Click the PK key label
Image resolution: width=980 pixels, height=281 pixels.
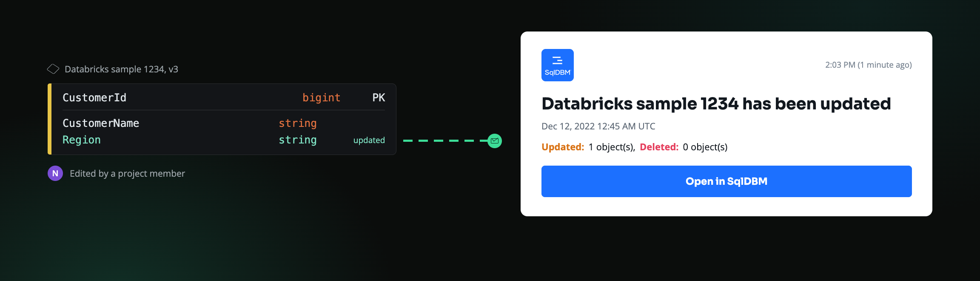379,97
